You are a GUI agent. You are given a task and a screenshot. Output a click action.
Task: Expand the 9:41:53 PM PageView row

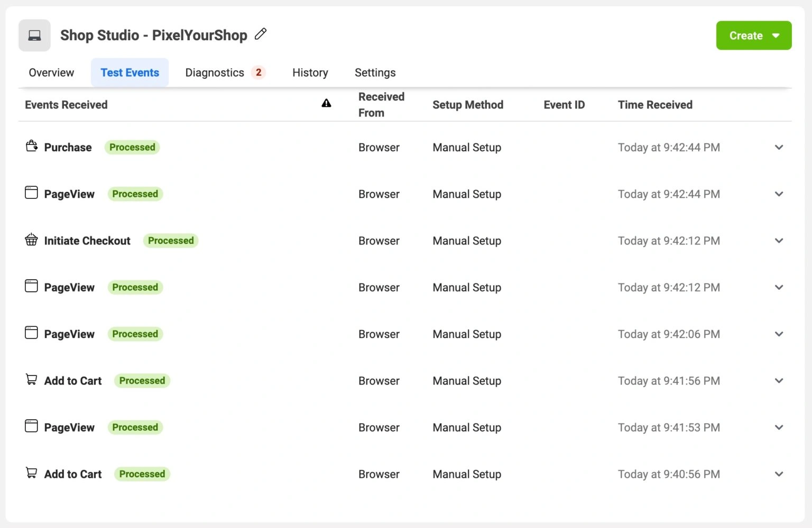coord(779,427)
